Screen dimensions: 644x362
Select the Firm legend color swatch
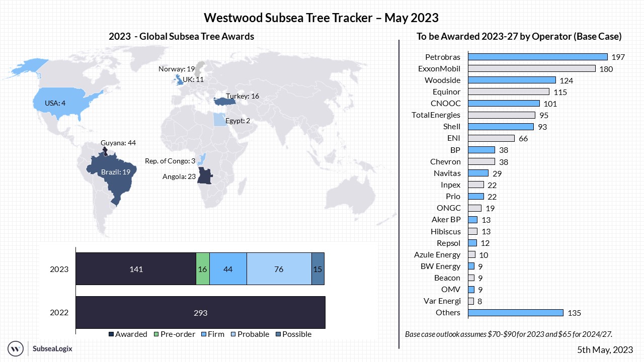tap(204, 334)
